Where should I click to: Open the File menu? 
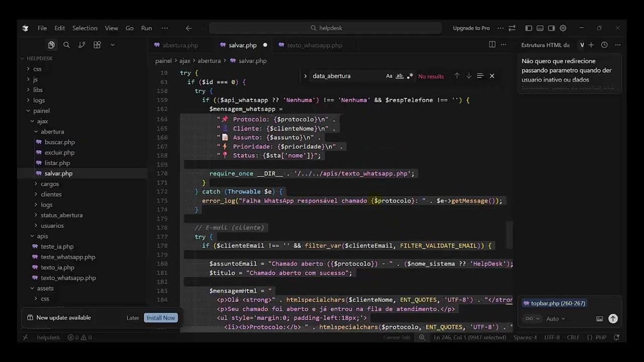(x=42, y=28)
